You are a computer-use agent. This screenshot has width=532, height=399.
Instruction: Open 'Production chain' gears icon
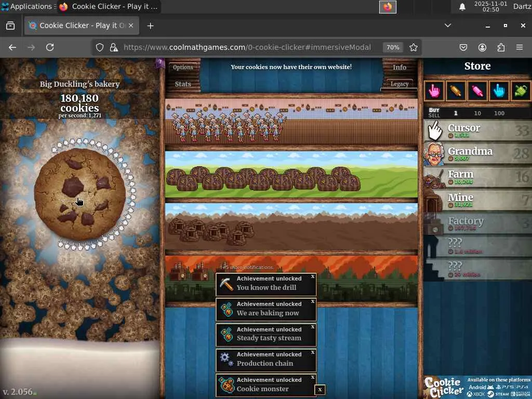pyautogui.click(x=227, y=360)
